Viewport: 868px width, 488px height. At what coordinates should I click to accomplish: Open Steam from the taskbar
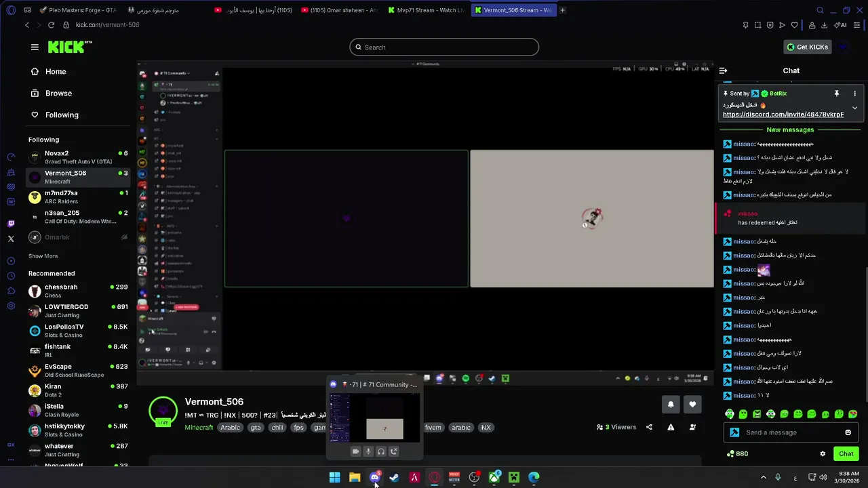pos(394,477)
